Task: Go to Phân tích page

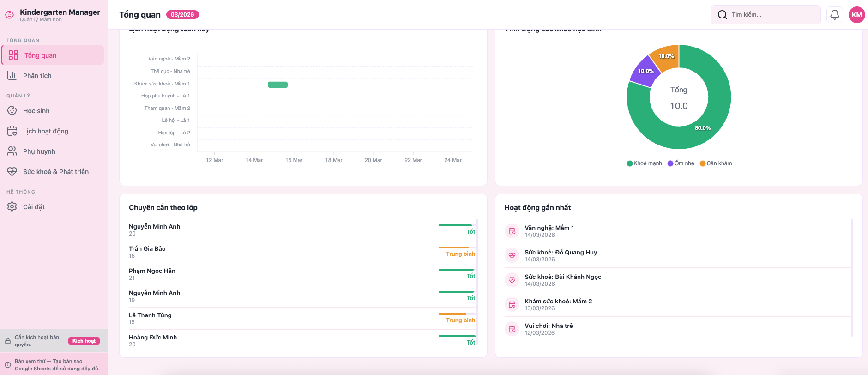Action: (x=37, y=76)
